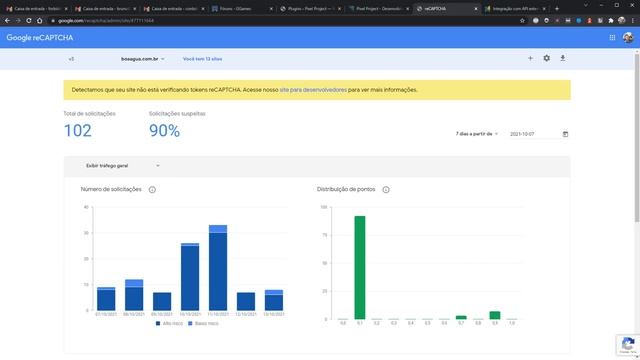Click the plus icon to register a new site

(x=530, y=58)
